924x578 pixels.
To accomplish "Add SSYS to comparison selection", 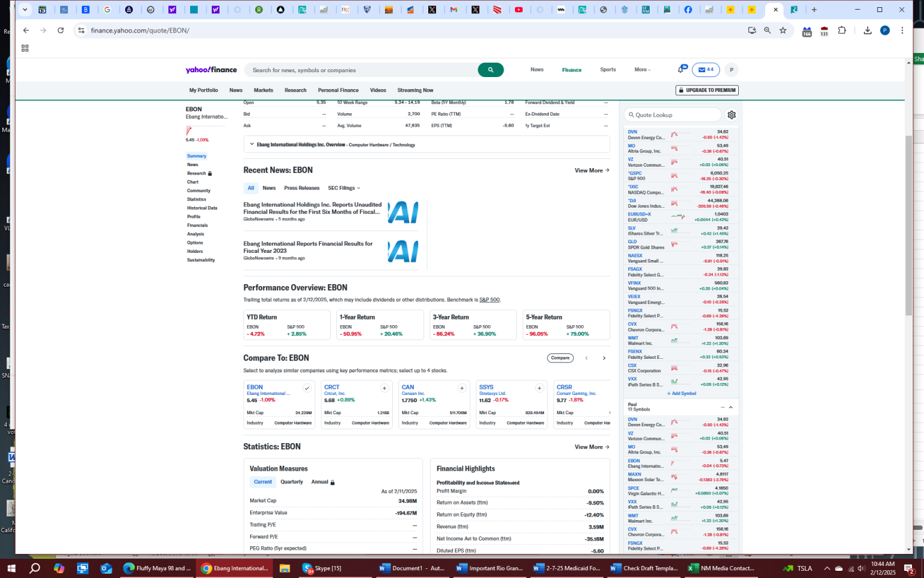I will click(540, 388).
